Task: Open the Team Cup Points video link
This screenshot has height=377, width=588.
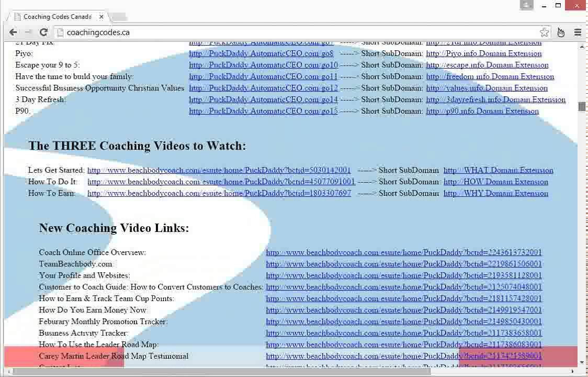Action: [404, 298]
